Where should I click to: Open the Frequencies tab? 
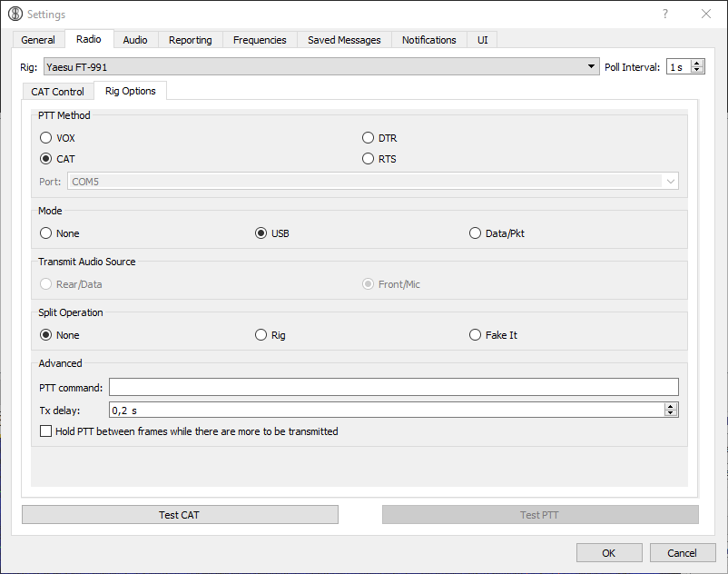(x=259, y=40)
